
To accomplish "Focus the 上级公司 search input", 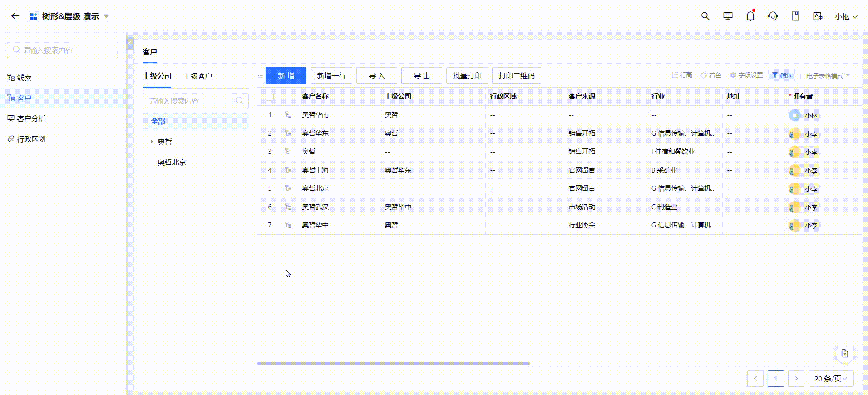I will [x=195, y=101].
